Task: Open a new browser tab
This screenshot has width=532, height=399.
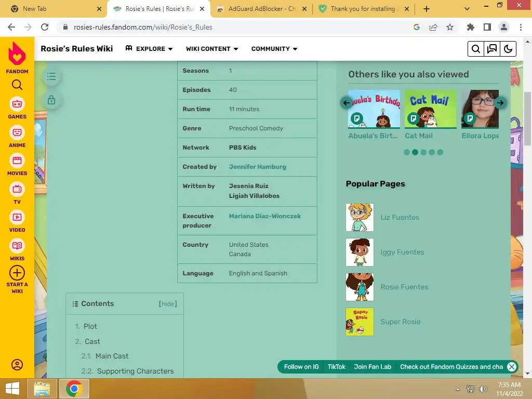Action: click(x=427, y=9)
